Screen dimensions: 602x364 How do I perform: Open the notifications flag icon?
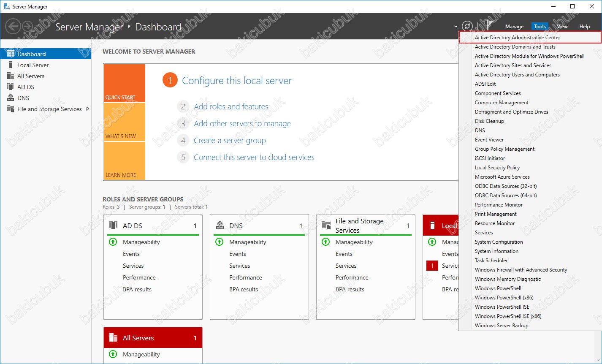(489, 25)
